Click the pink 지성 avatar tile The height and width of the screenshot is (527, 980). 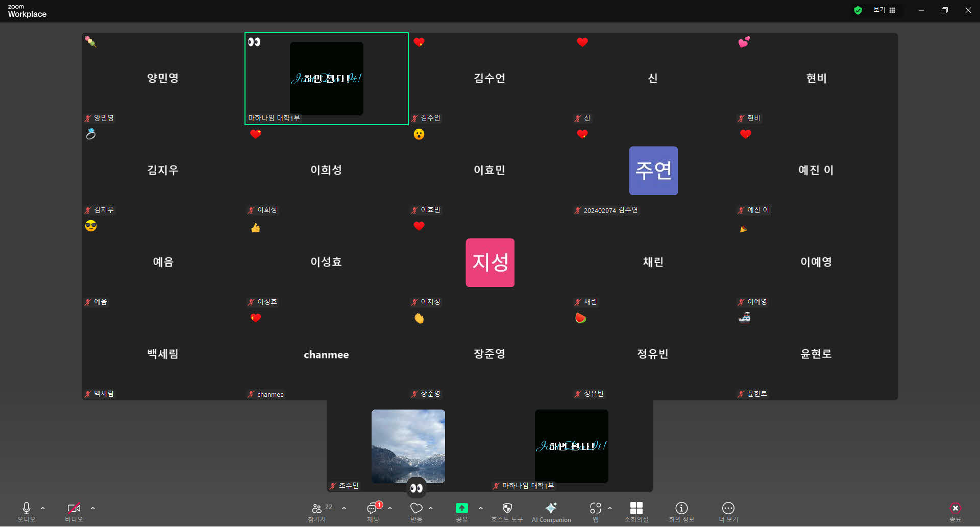pos(490,262)
